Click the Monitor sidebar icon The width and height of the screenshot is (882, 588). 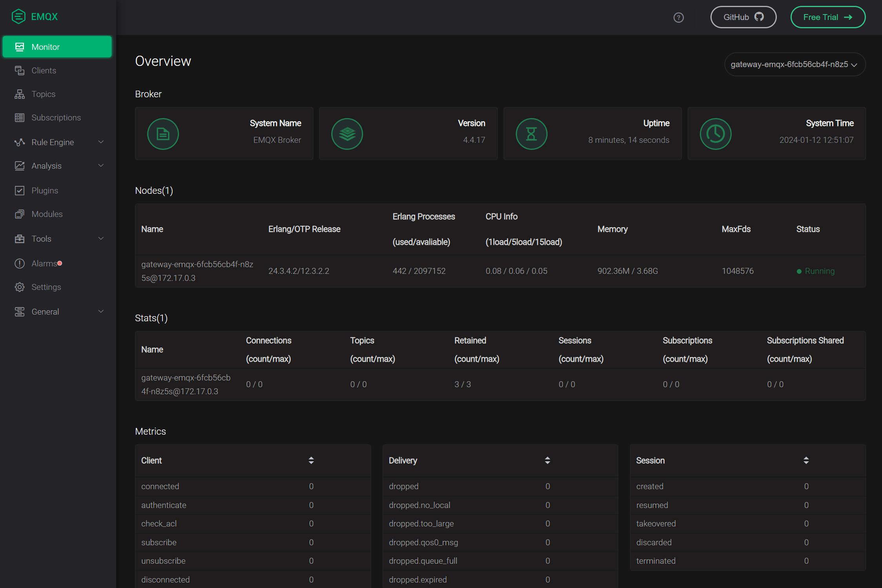click(20, 47)
